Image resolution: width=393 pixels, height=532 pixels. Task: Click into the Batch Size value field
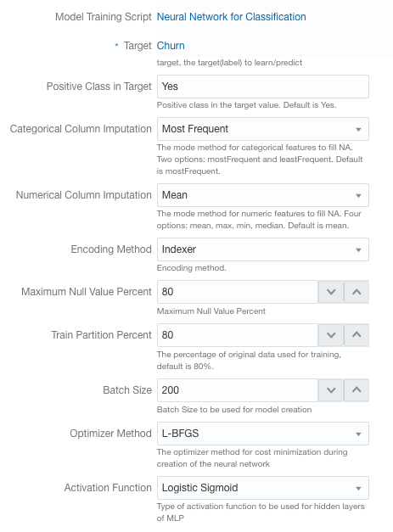237,390
